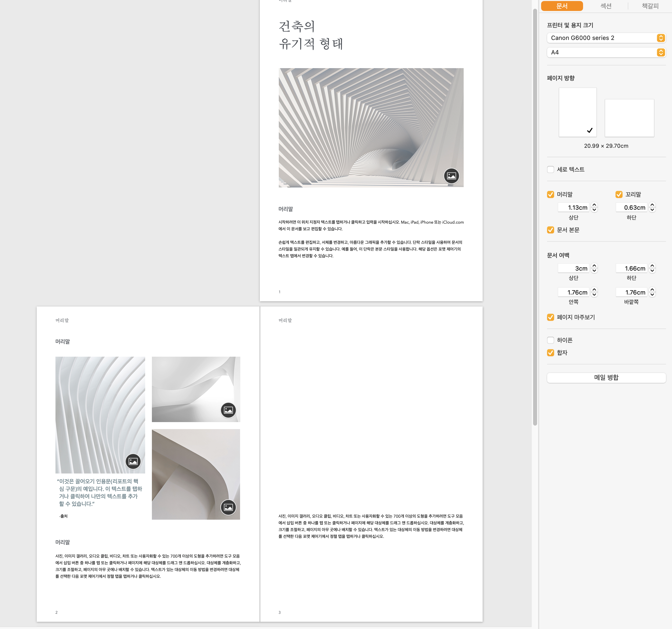Click the document vertical scrollbar
This screenshot has height=629, width=672.
[x=535, y=216]
